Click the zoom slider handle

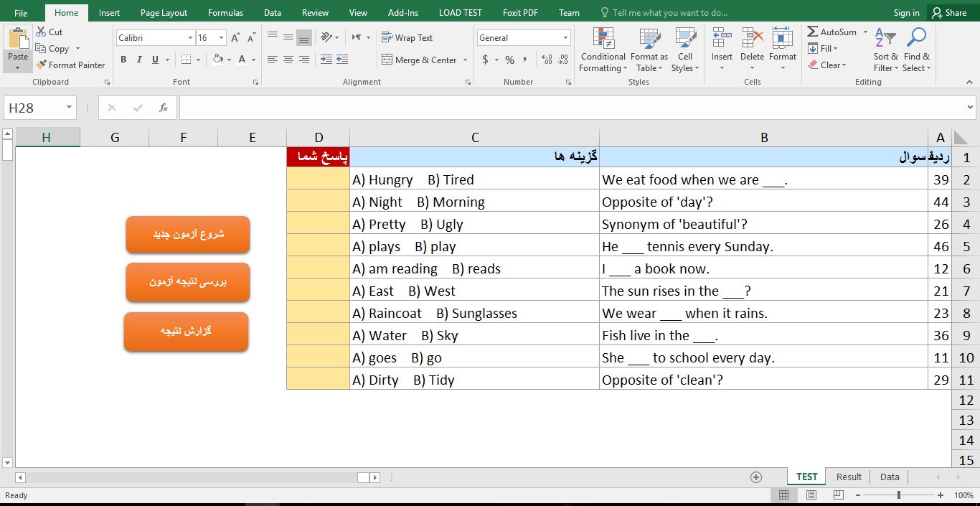coord(898,495)
